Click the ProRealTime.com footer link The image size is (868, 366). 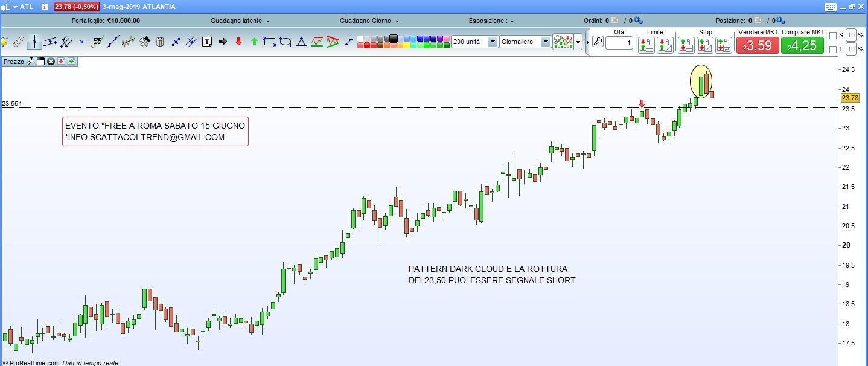pos(30,363)
